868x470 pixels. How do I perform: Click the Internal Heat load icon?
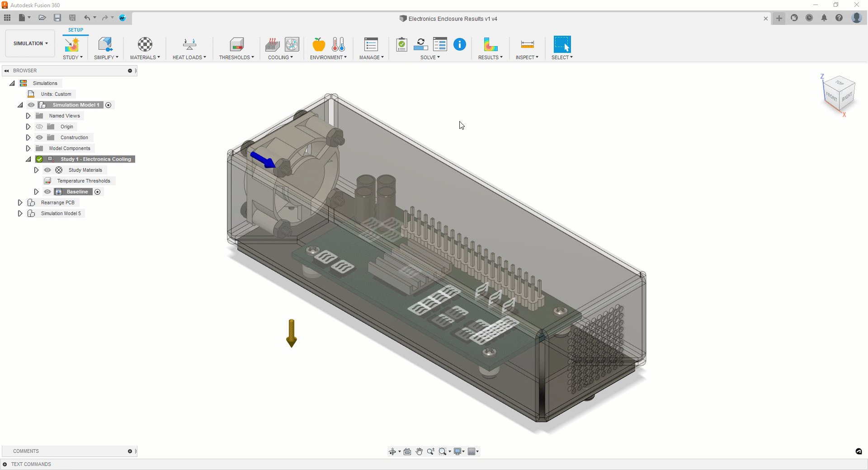click(189, 45)
